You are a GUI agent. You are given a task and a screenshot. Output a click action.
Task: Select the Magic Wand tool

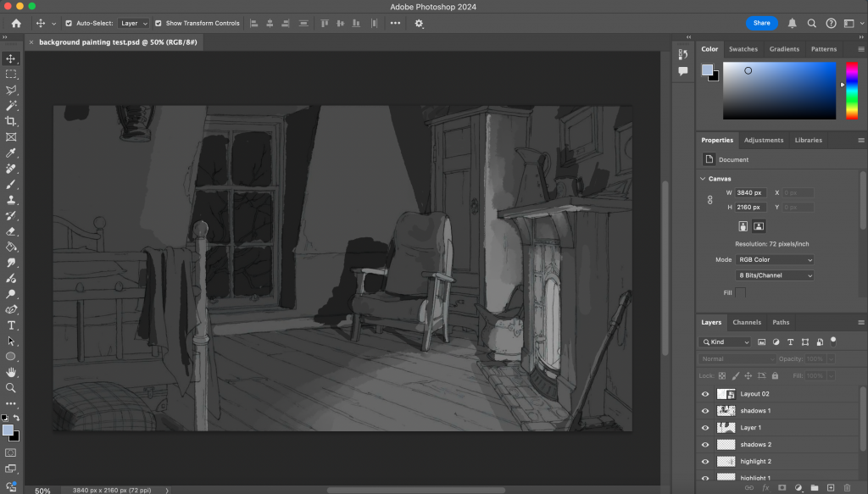[10, 106]
